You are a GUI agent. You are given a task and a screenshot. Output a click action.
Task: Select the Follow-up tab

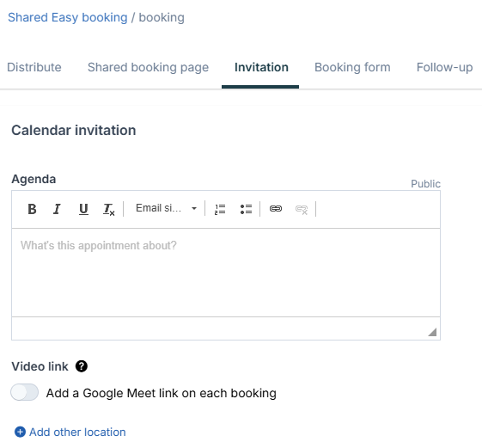[444, 67]
